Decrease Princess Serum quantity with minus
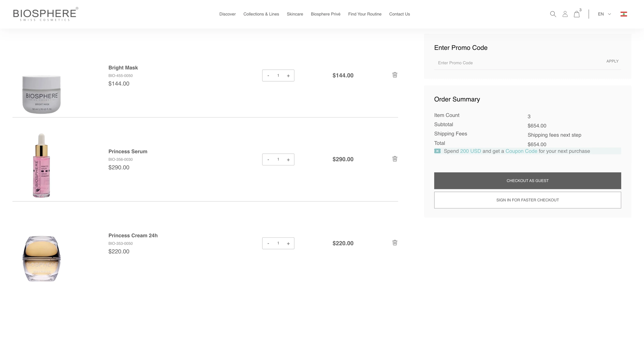The image size is (644, 343). pos(268,160)
